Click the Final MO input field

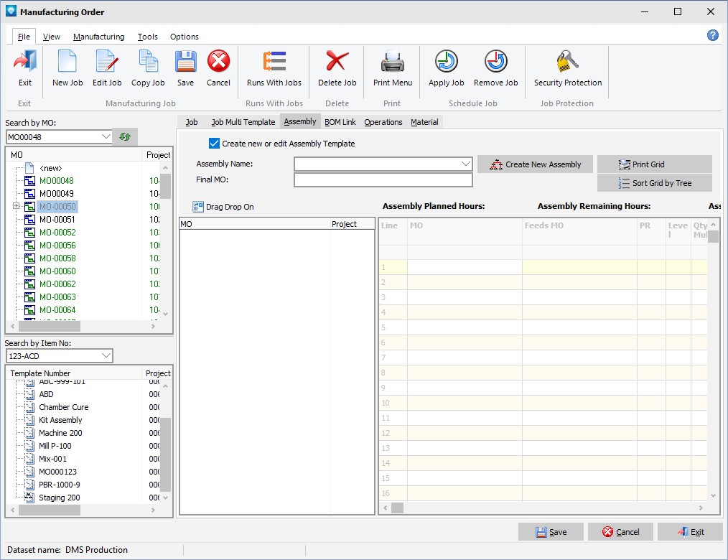(383, 179)
